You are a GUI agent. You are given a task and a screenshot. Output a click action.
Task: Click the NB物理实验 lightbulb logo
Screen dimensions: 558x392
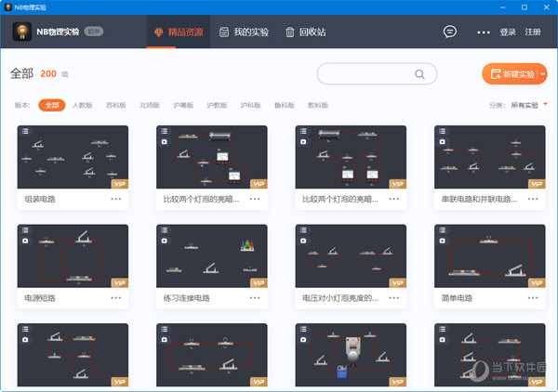pyautogui.click(x=22, y=33)
